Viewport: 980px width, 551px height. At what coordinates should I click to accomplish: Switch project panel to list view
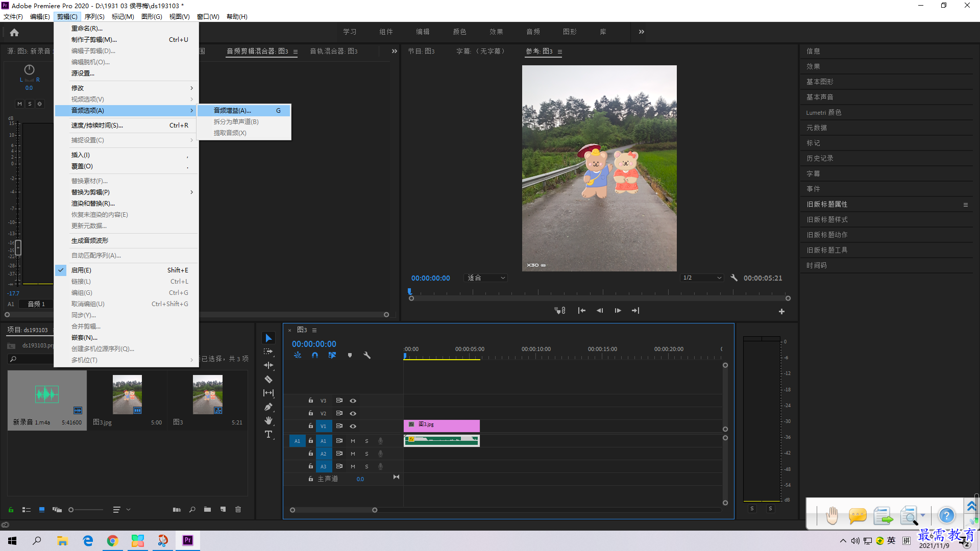(x=27, y=509)
